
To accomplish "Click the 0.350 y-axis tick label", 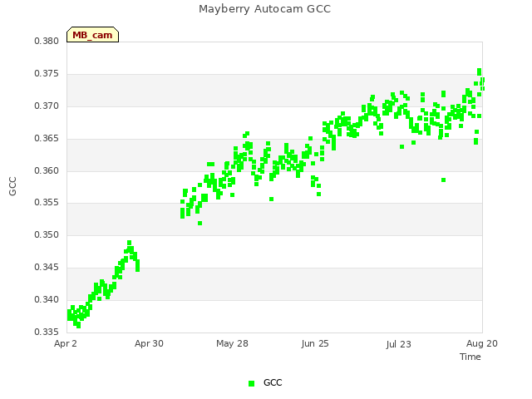I will [x=47, y=234].
